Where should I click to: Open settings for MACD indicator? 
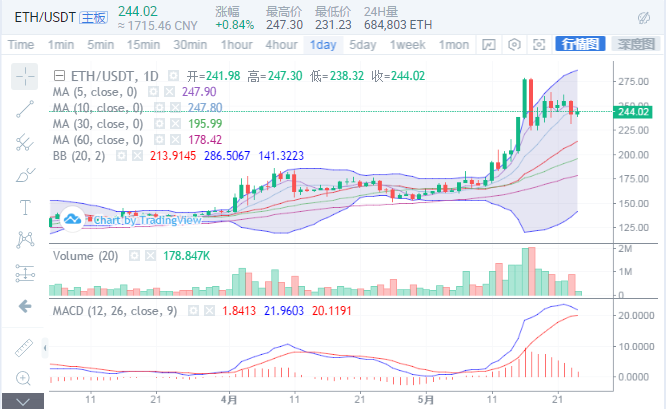pos(193,311)
